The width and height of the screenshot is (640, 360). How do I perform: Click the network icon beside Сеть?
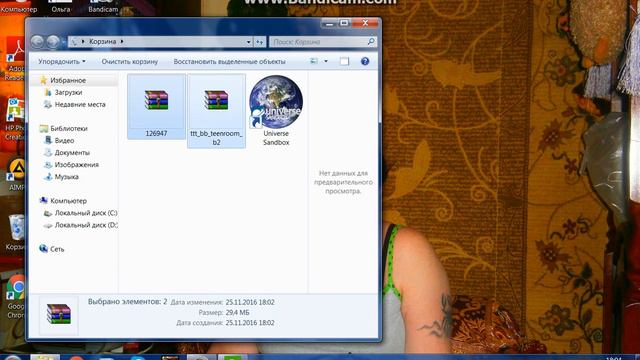point(43,249)
